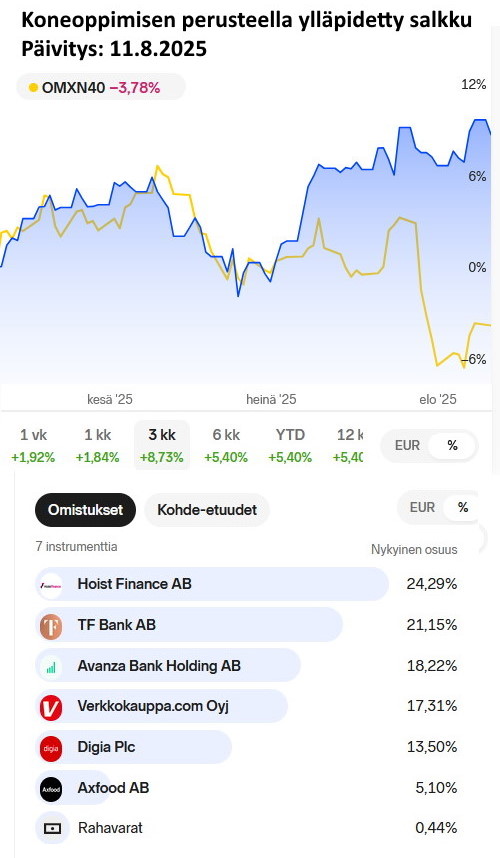Select % in the holdings unit toggle
The height and width of the screenshot is (858, 500).
click(x=463, y=508)
